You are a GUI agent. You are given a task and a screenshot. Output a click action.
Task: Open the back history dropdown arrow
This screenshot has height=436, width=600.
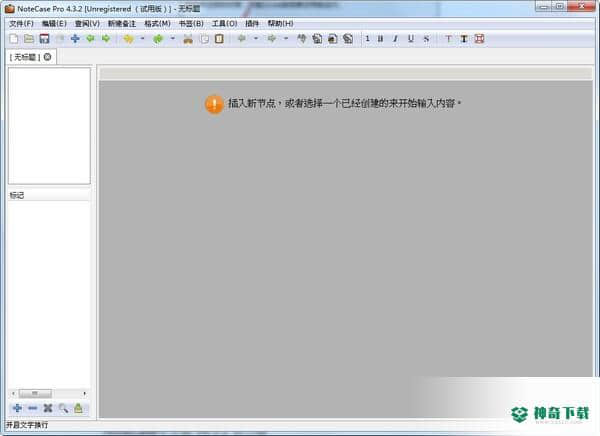click(x=256, y=39)
